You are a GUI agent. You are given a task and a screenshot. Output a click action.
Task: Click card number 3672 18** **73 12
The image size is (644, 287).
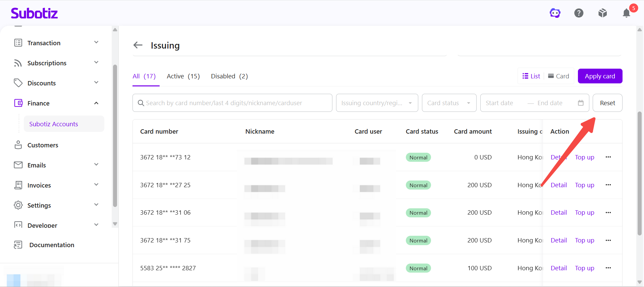(x=165, y=157)
